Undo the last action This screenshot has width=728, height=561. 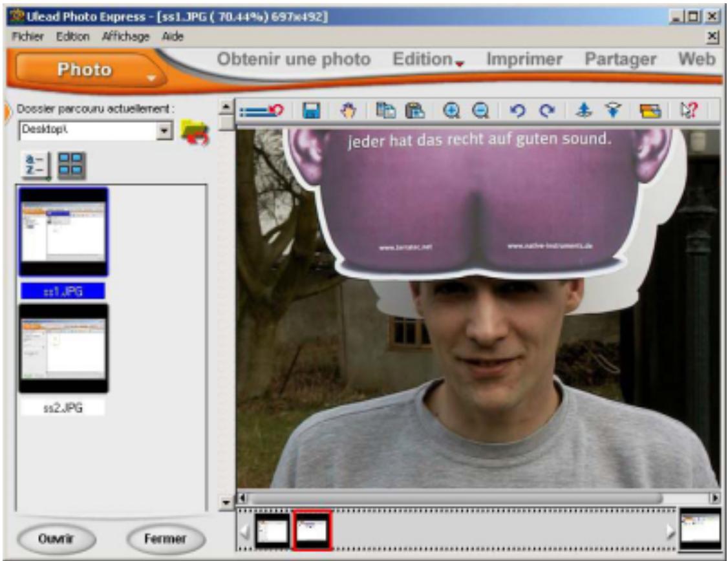pos(517,111)
